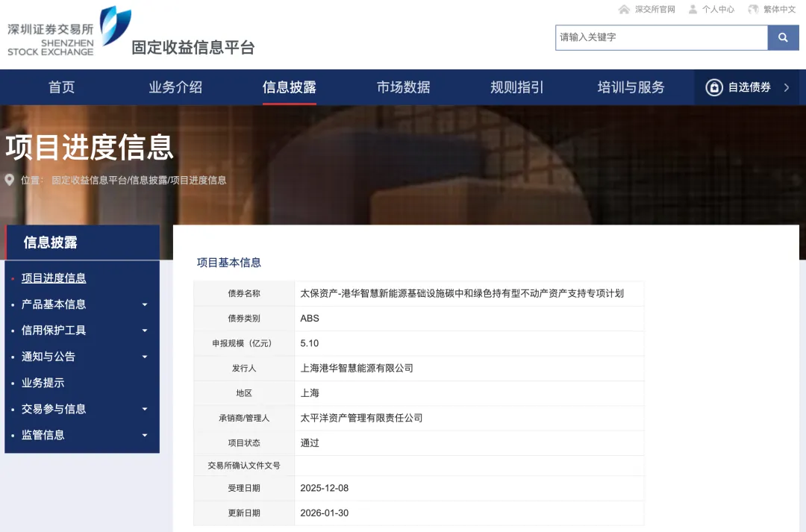Click the issuer 上海港华智慧能源有限公司
Screen dimensions: 806x532
(357, 368)
